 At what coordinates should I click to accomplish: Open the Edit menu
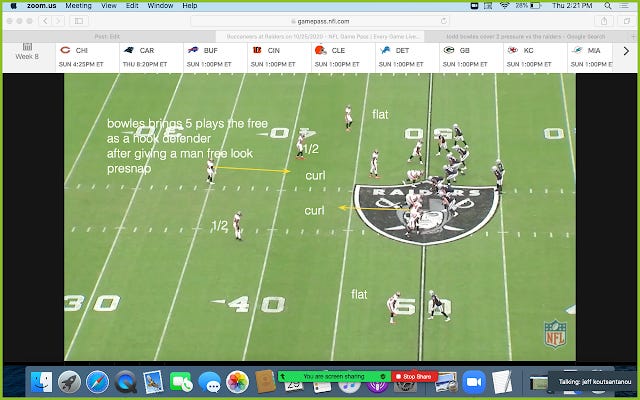point(132,6)
